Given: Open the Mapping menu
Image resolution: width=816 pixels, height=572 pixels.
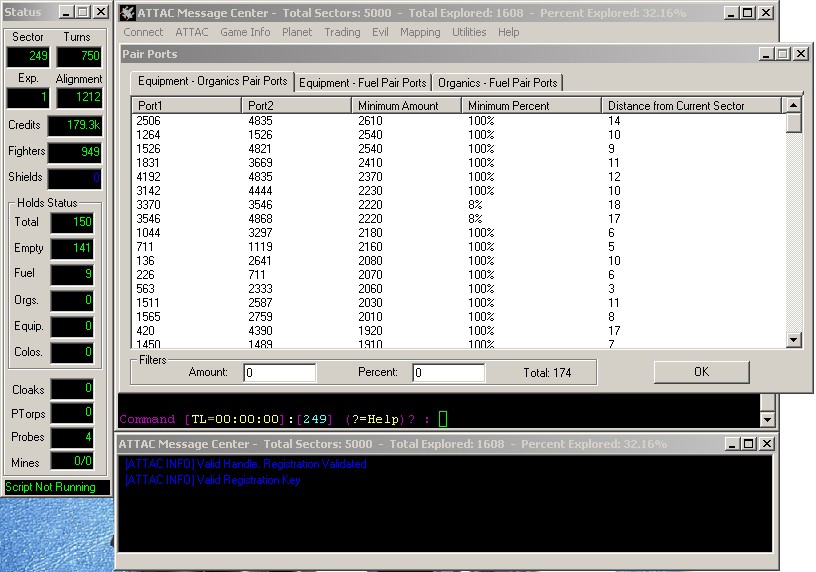Looking at the screenshot, I should 420,32.
